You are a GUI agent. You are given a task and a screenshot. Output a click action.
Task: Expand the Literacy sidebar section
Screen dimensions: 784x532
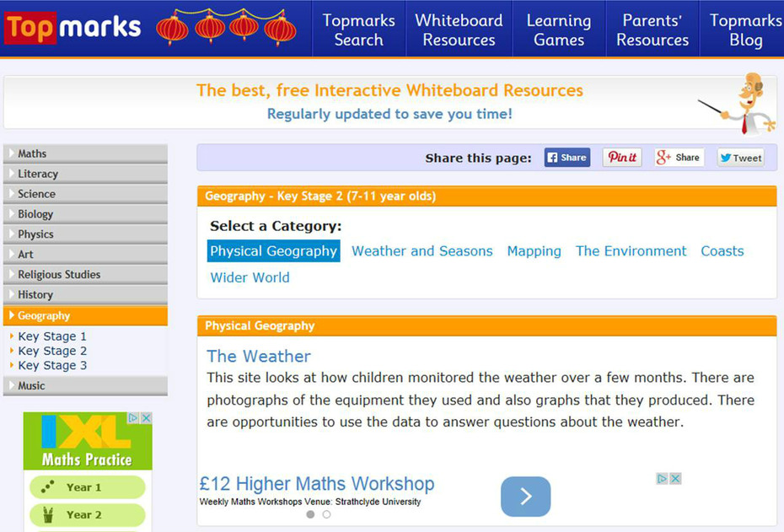[85, 174]
